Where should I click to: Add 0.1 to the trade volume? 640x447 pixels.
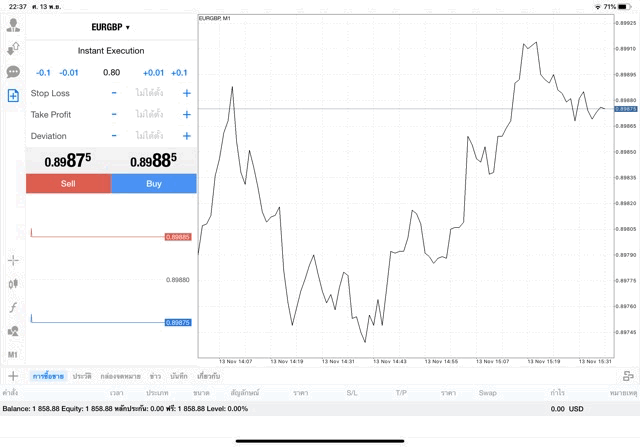(179, 72)
